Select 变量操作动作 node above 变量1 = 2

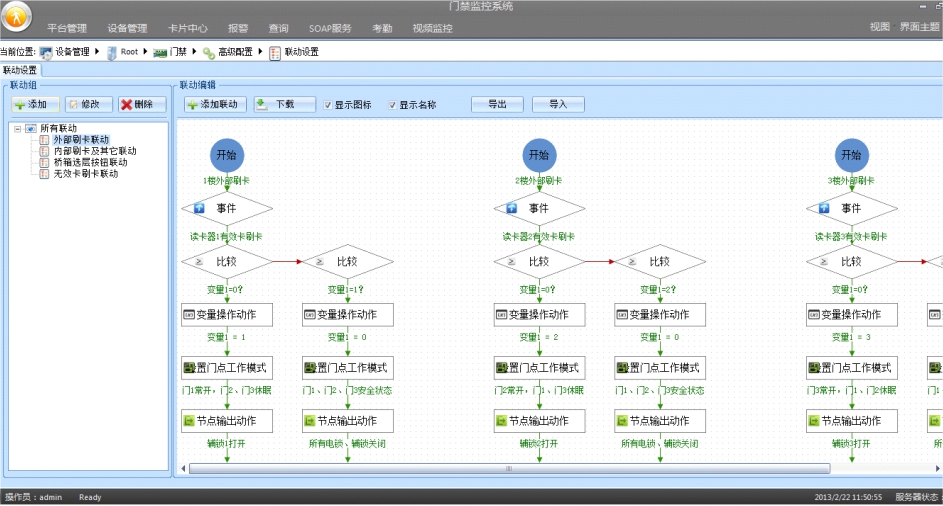[x=539, y=315]
